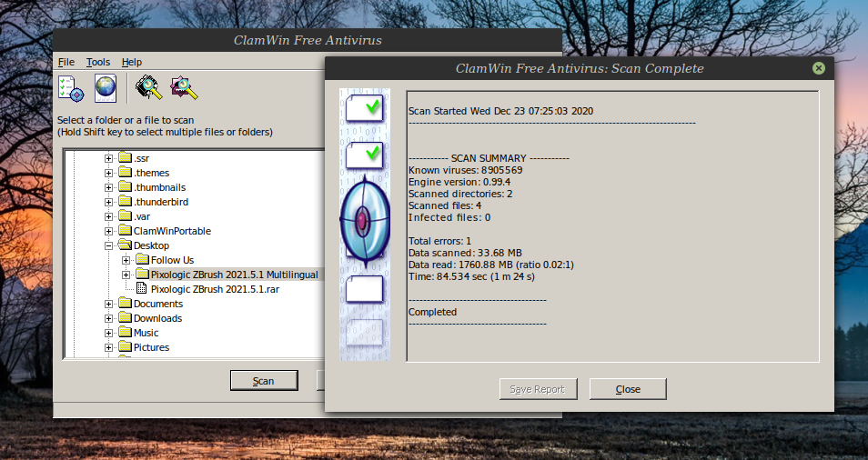Click the Scan Selected Files magnifier icon
The height and width of the screenshot is (460, 868).
tap(184, 88)
